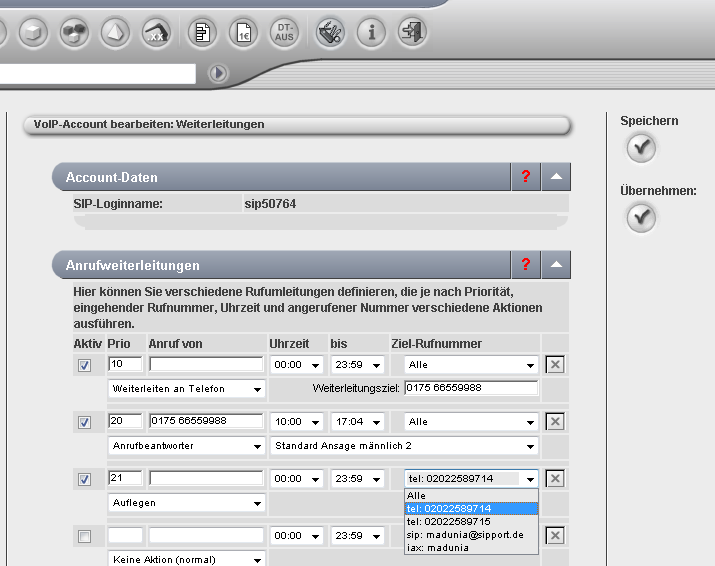
Task: Click the info toolbar icon
Action: [371, 33]
